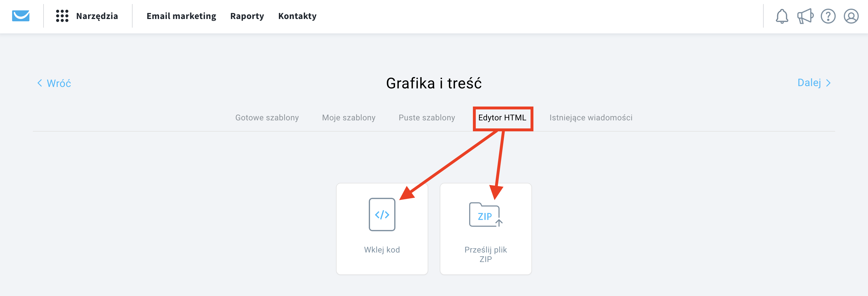Switch to the Gotowe szablony tab
Screen dimensions: 868x296
click(x=267, y=117)
